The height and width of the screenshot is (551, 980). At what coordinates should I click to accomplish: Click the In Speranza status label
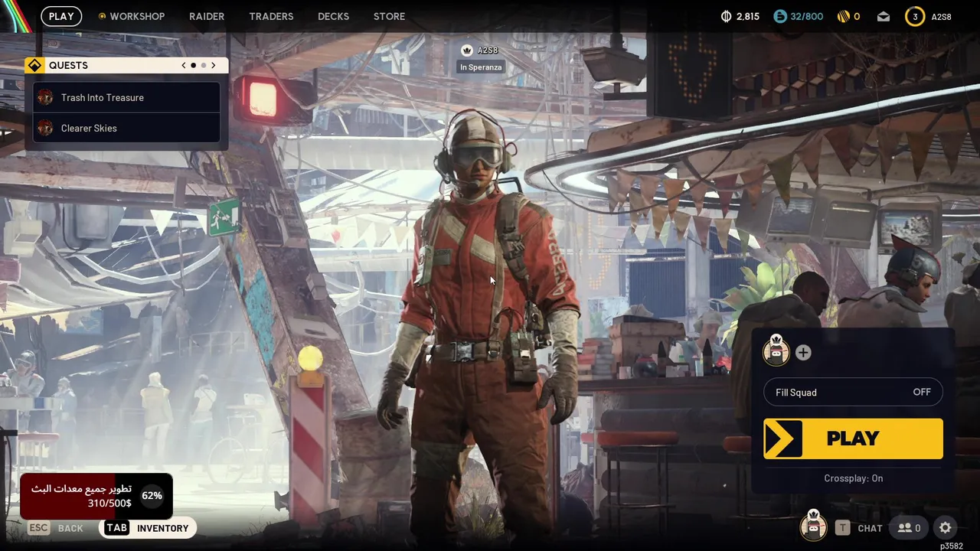(x=481, y=67)
